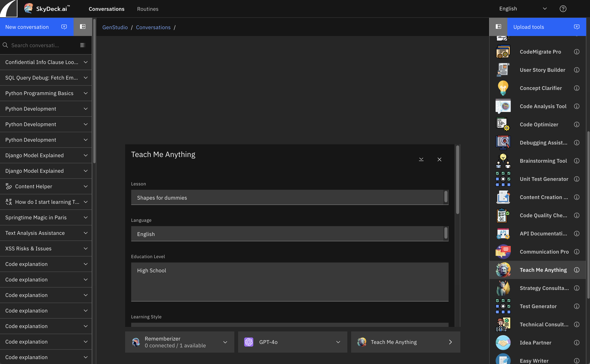Click the Concept Clarifier lightbulb icon

(x=503, y=88)
